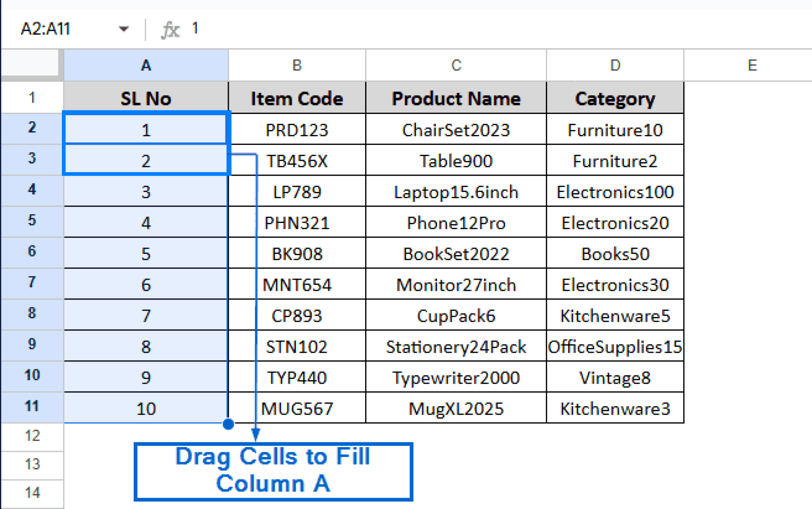
Task: Select the Category header cell
Action: click(x=615, y=98)
